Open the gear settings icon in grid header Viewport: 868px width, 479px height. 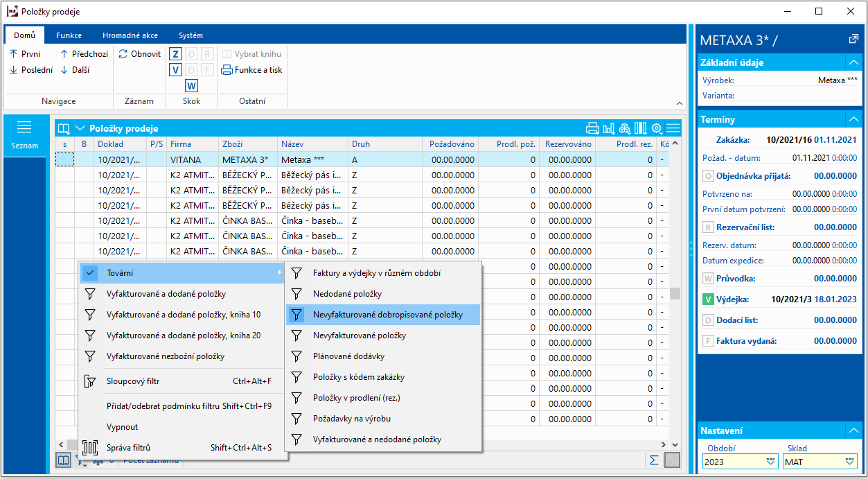click(x=657, y=128)
